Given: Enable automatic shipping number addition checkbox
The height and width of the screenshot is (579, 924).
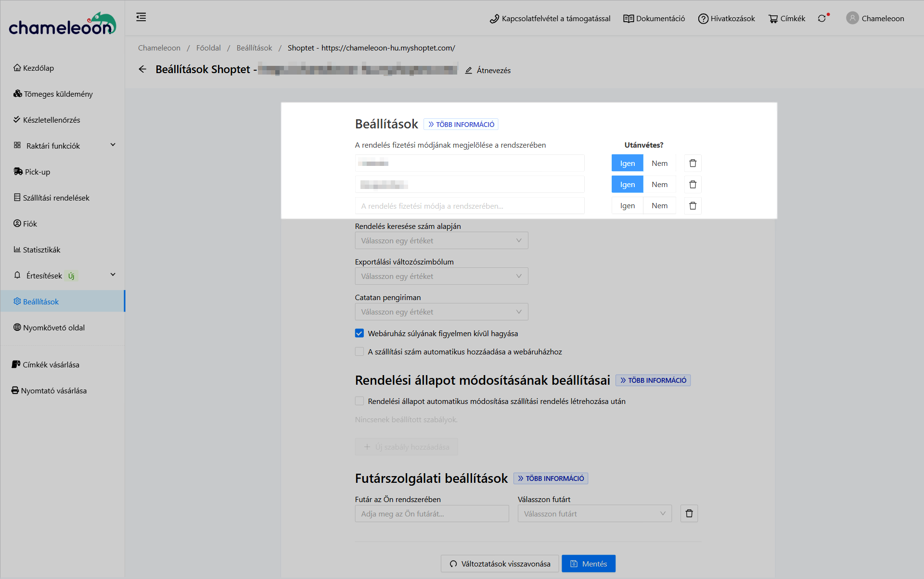Looking at the screenshot, I should coord(359,352).
